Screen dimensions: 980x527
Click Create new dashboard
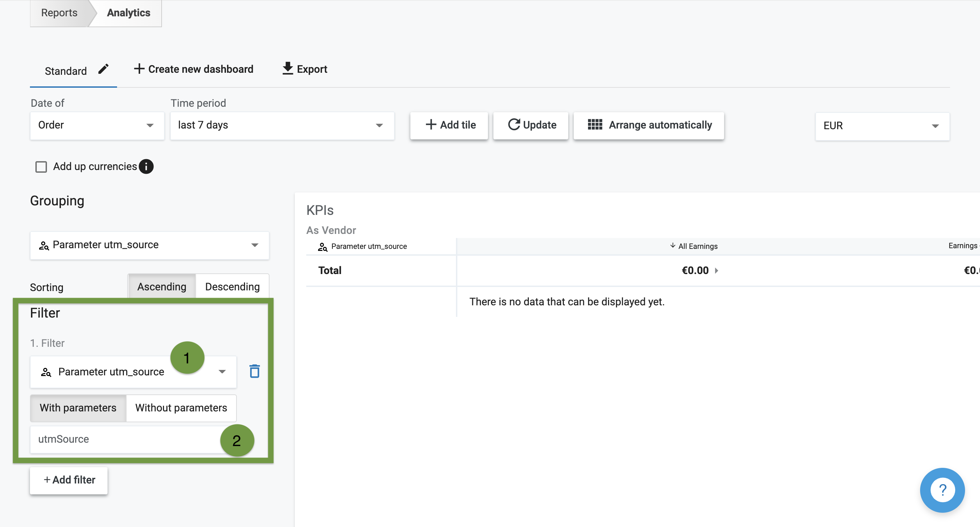coord(194,69)
